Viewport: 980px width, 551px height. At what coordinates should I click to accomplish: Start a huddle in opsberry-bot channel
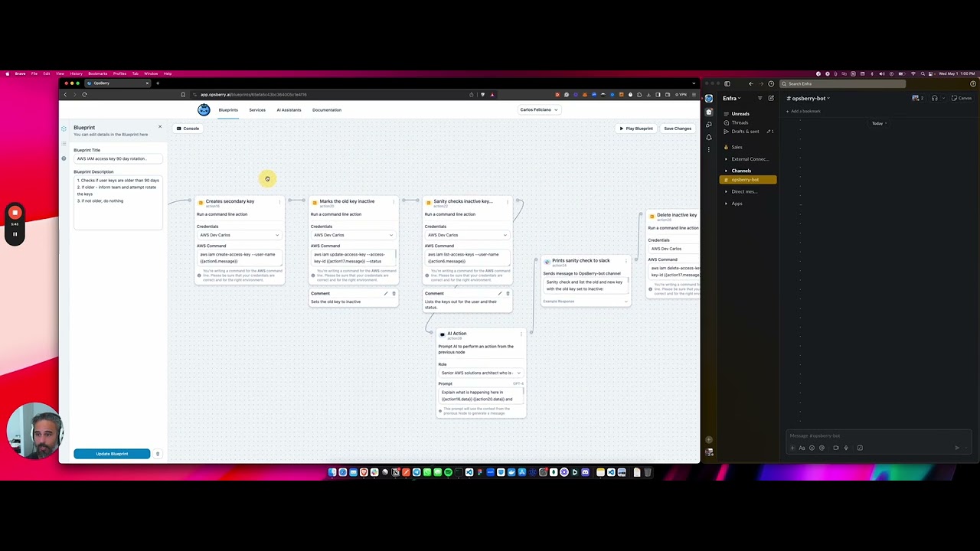(x=934, y=98)
